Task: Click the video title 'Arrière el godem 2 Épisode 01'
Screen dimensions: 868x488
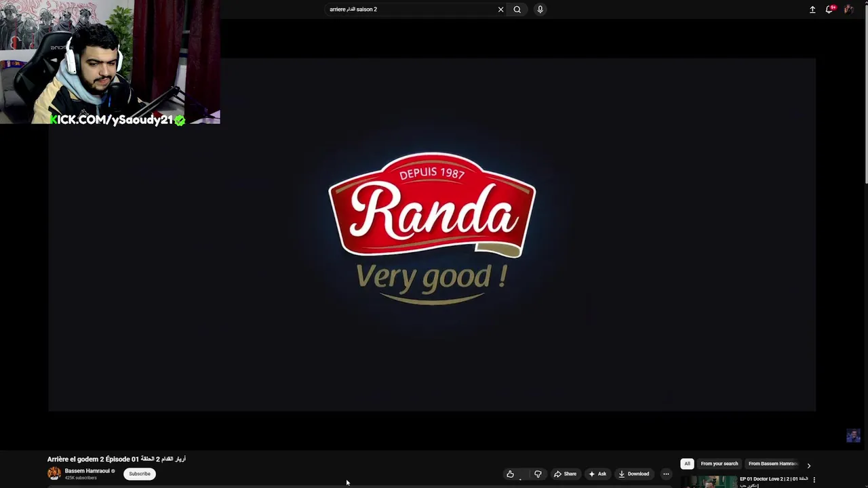Action: (116, 459)
